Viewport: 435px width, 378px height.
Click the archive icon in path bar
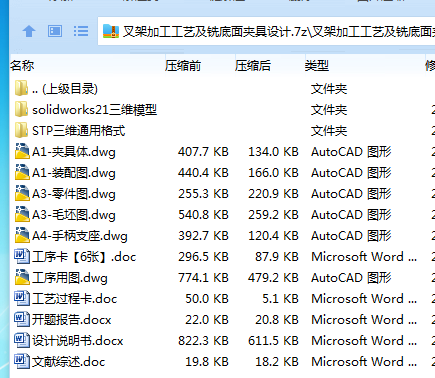(111, 31)
